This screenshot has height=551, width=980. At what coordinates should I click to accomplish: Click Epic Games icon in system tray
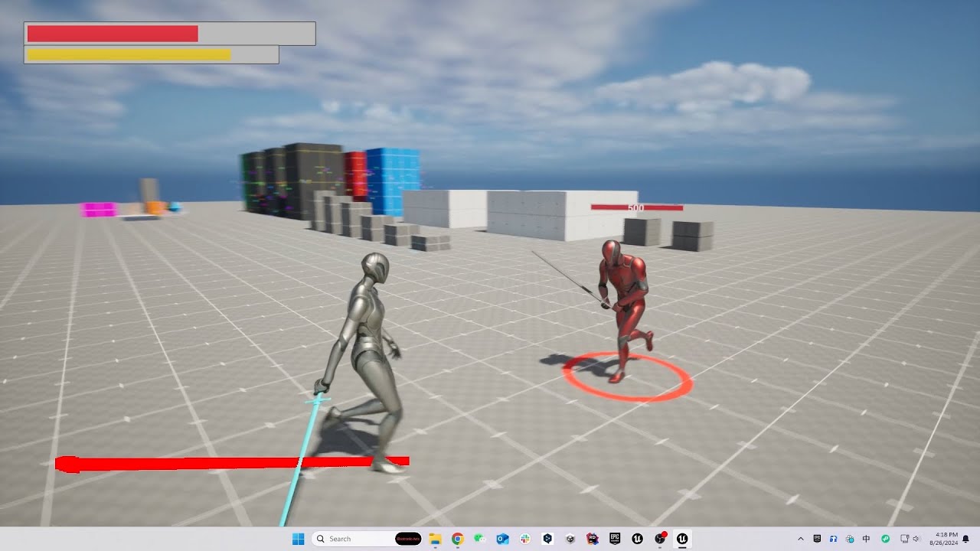point(817,539)
